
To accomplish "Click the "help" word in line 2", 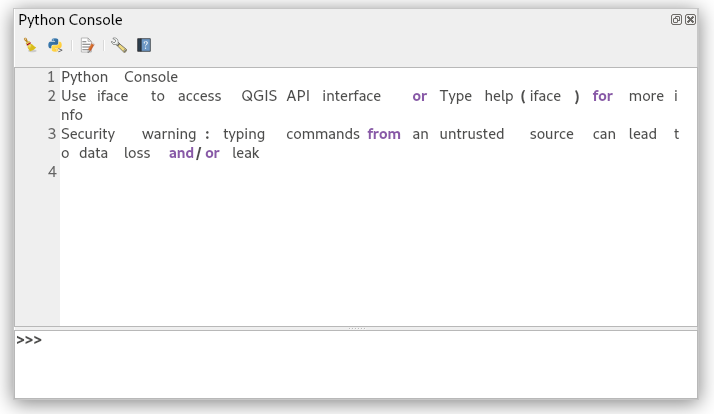I will pos(499,97).
